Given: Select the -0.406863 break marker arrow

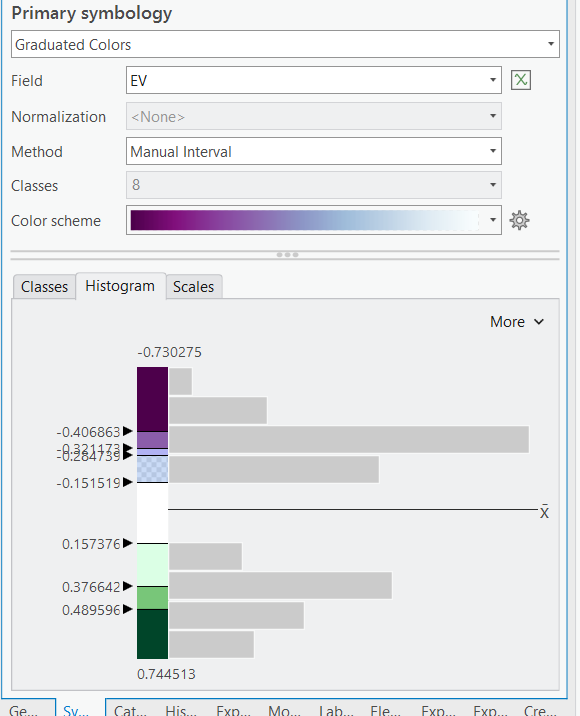Looking at the screenshot, I should pos(128,431).
